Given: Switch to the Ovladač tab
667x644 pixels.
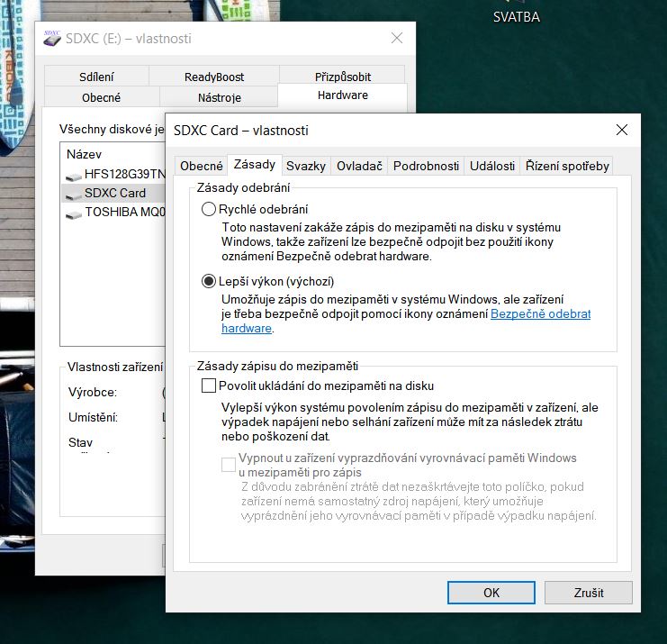Looking at the screenshot, I should (x=359, y=166).
